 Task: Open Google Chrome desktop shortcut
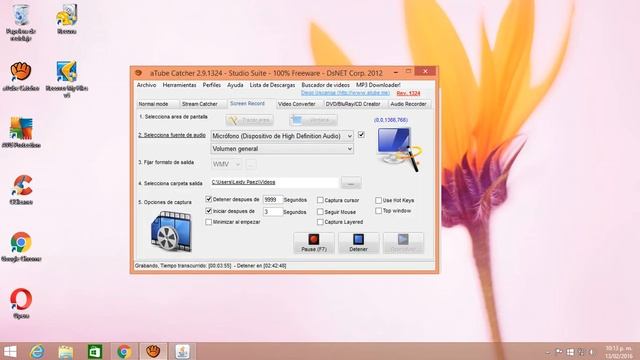21,247
